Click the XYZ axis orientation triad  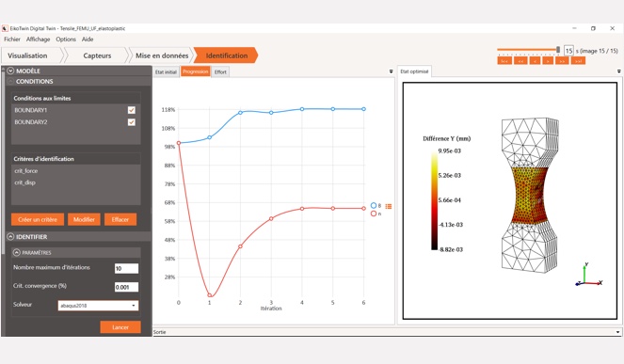point(588,276)
